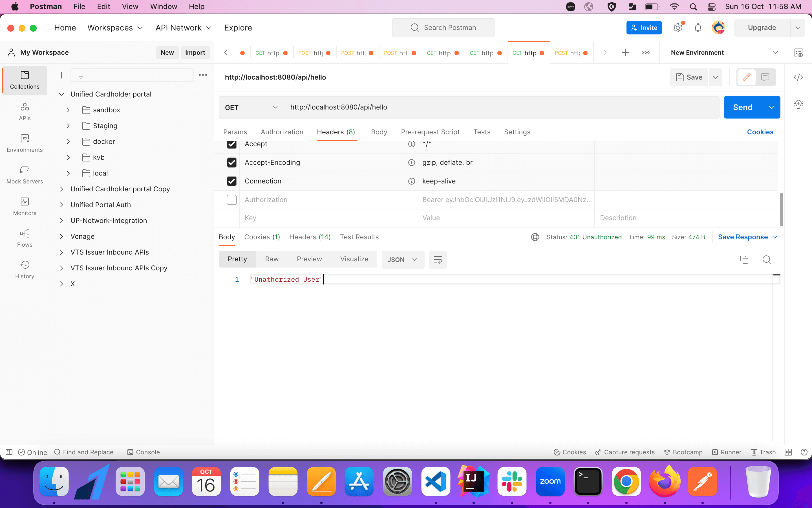Image resolution: width=812 pixels, height=508 pixels.
Task: Open the Console in status bar
Action: [144, 452]
